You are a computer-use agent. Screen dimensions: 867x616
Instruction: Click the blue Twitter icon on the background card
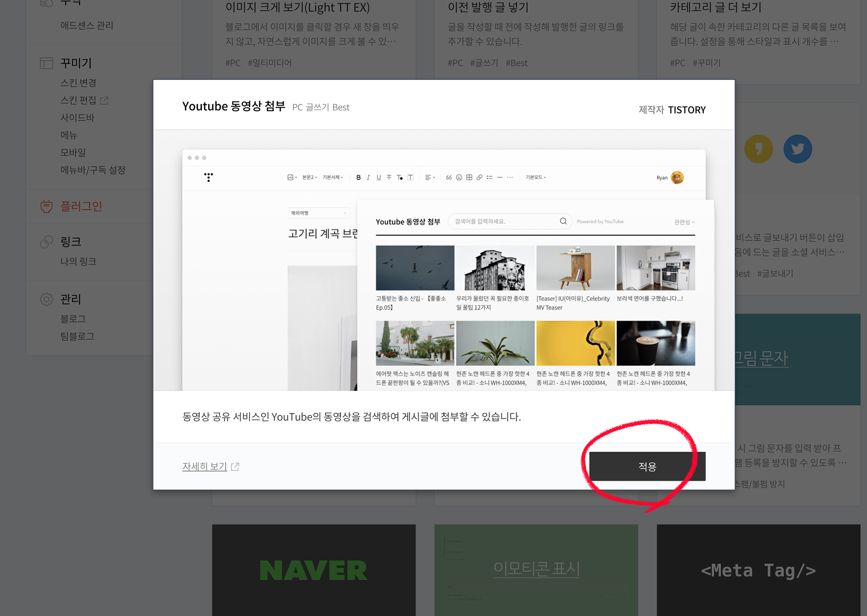click(798, 149)
